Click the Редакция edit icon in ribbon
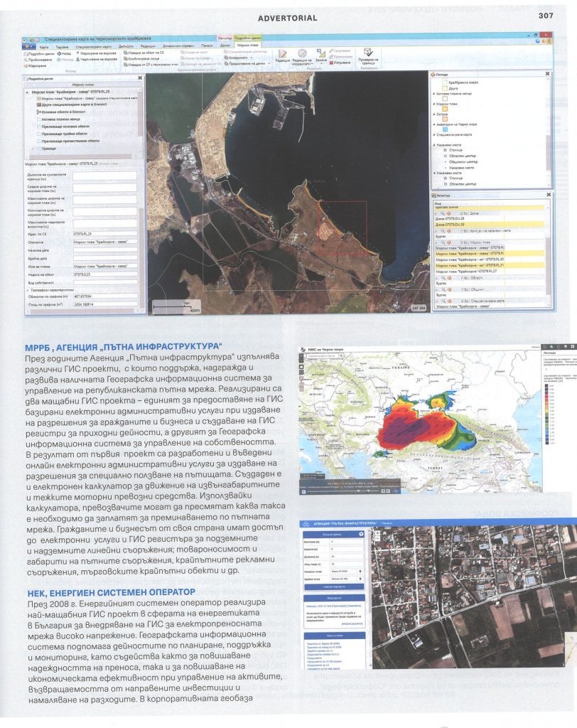577x728 pixels. 282,53
